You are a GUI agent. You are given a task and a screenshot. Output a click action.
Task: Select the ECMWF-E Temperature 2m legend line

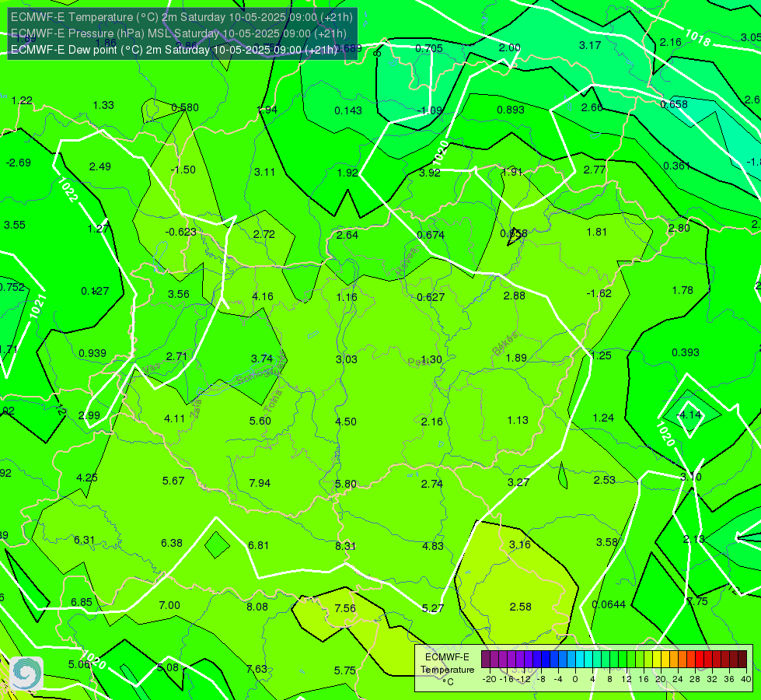tap(182, 17)
